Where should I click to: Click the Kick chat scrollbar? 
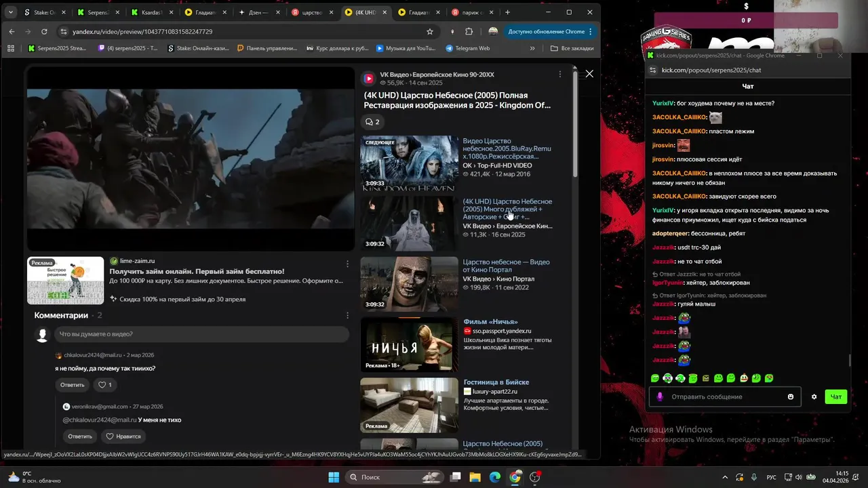tap(848, 360)
